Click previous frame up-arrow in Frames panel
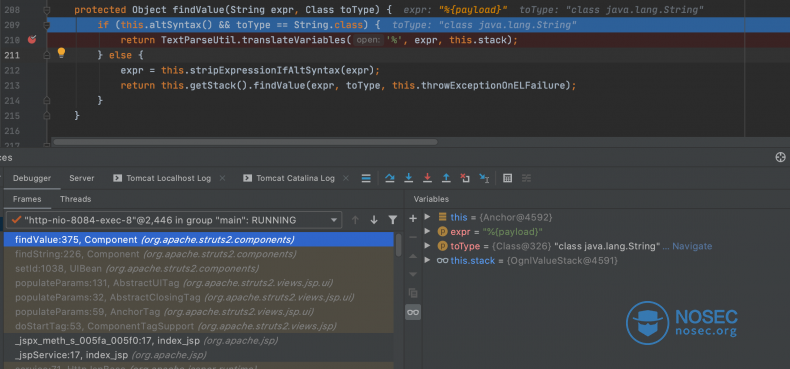Viewport: 790px width, 369px height. point(355,220)
